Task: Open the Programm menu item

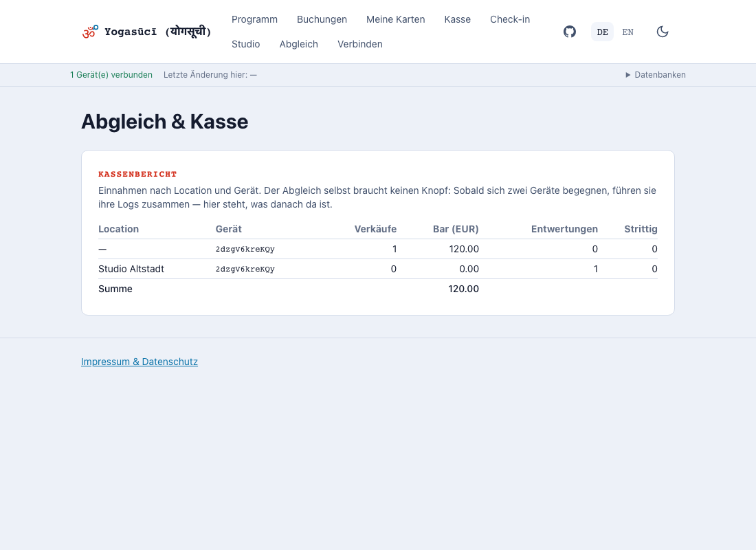Action: click(254, 19)
